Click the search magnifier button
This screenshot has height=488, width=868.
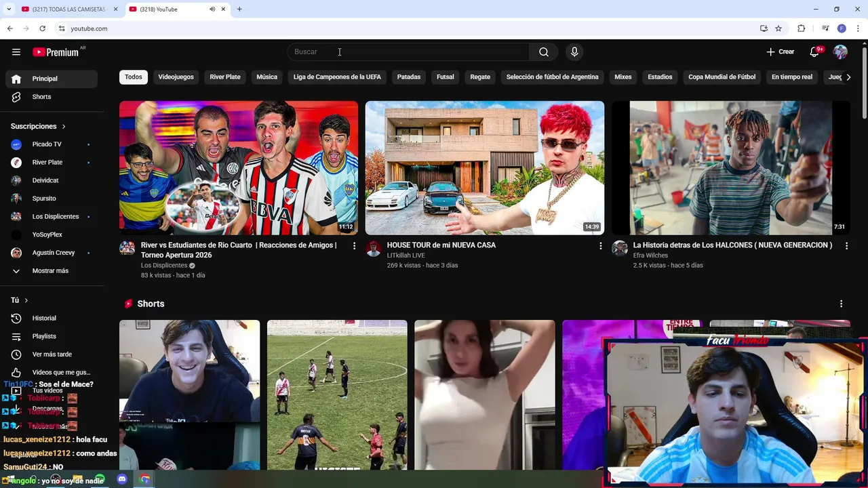point(544,52)
